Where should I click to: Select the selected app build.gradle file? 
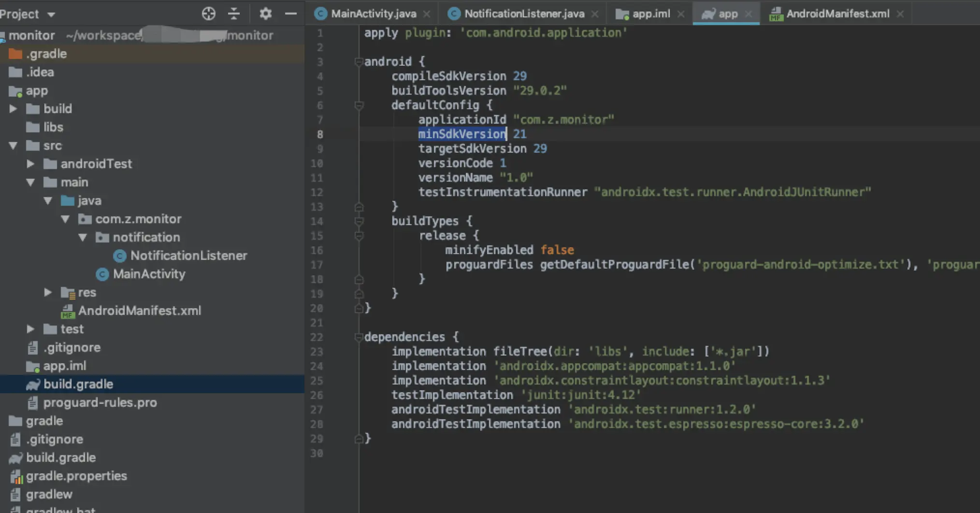pyautogui.click(x=152, y=384)
